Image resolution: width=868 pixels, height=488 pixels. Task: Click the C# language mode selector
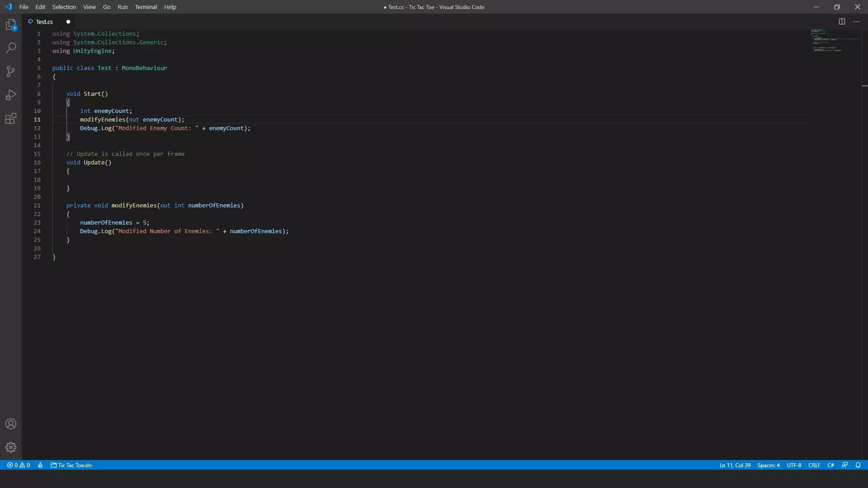tap(831, 465)
